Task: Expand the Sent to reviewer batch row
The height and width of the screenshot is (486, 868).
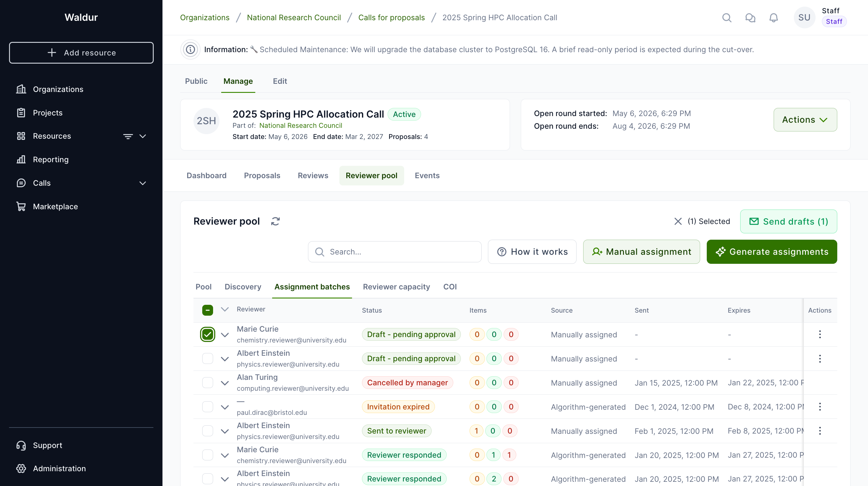Action: (x=225, y=431)
